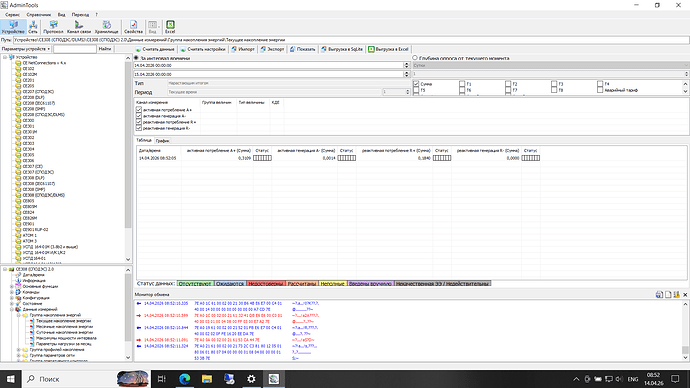Uncheck активная потребление A+ channel checkbox
690x388 pixels.
pos(139,110)
